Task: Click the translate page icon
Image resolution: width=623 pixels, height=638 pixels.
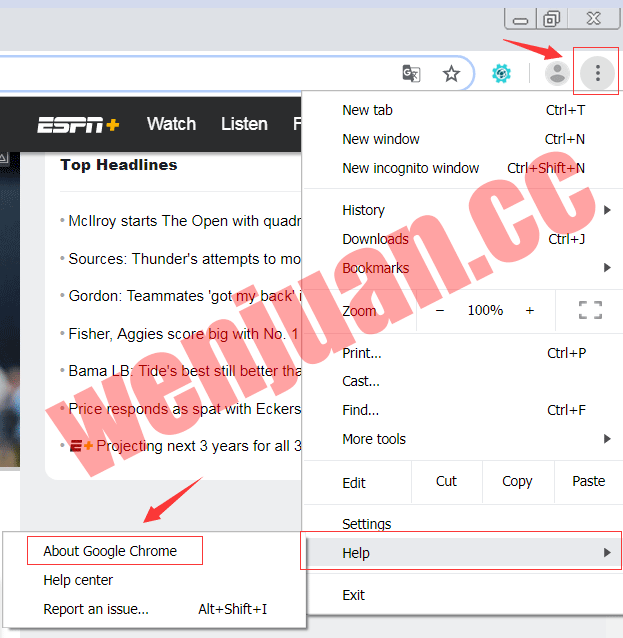Action: tap(411, 73)
